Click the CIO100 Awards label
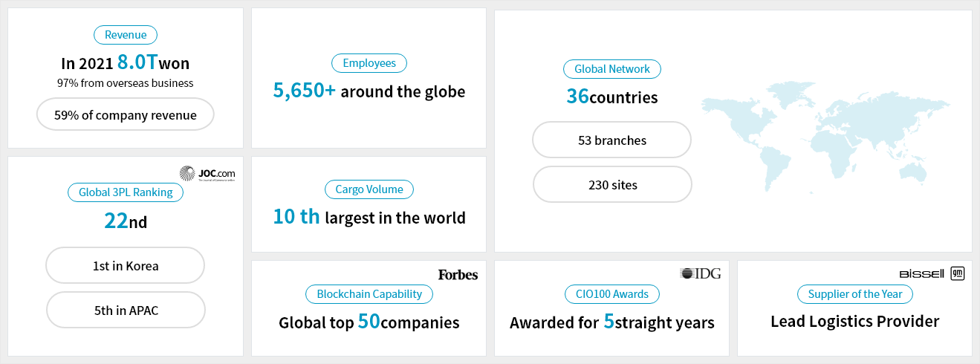 [612, 294]
